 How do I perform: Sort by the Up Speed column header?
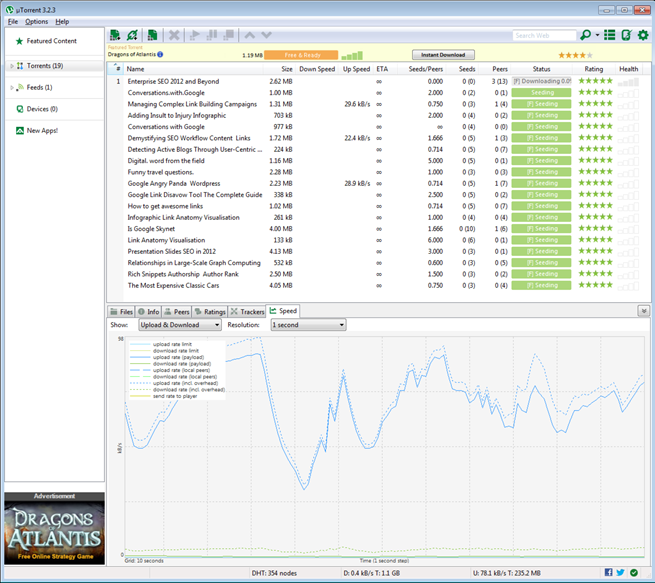pos(356,69)
